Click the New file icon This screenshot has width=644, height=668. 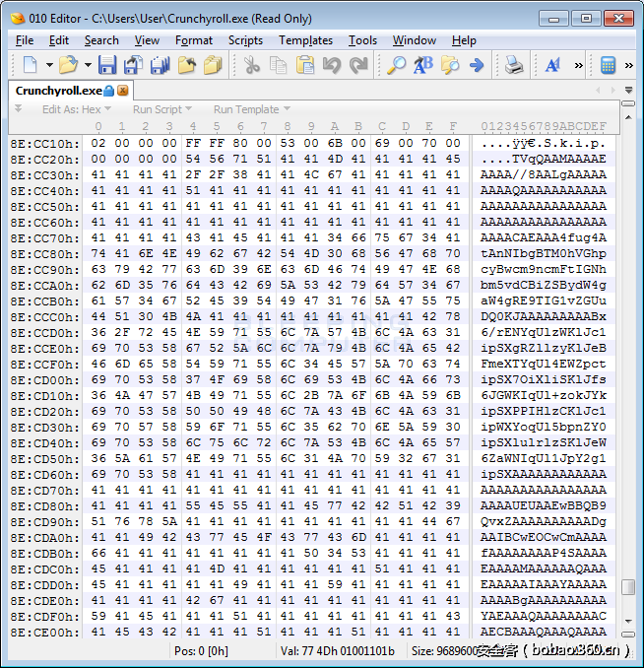(30, 65)
